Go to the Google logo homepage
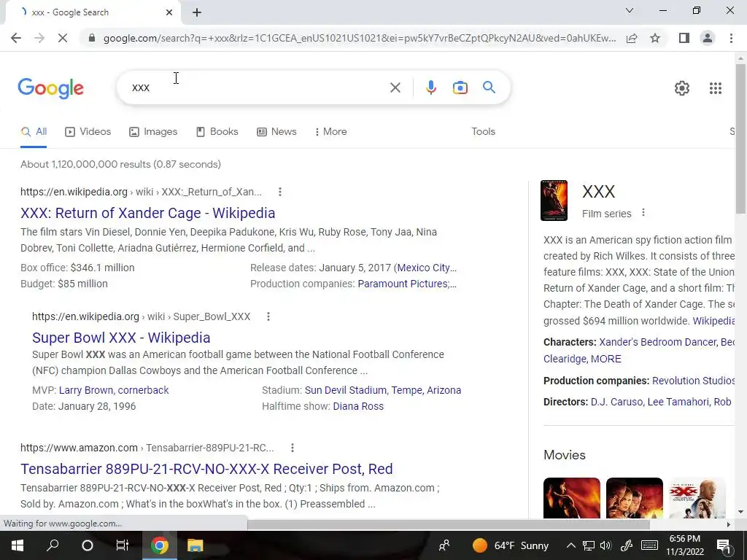Image resolution: width=747 pixels, height=560 pixels. click(50, 88)
